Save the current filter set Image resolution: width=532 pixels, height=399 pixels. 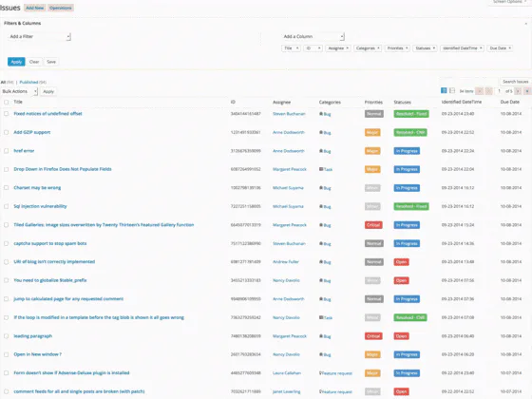pos(51,62)
